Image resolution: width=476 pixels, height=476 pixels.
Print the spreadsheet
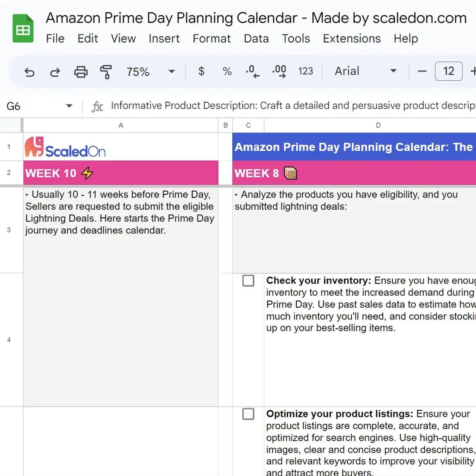click(x=81, y=72)
